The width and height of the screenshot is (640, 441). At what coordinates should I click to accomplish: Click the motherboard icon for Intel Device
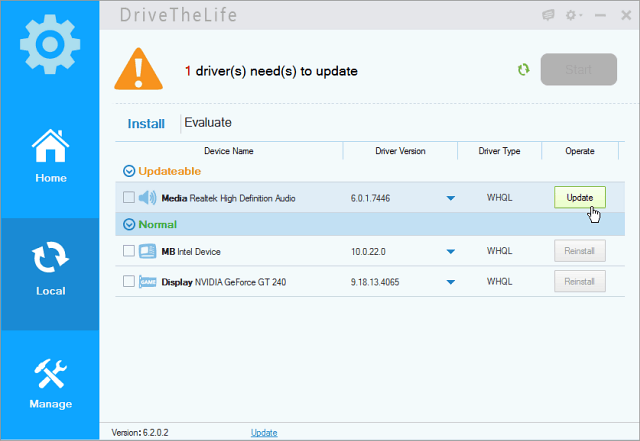point(147,251)
